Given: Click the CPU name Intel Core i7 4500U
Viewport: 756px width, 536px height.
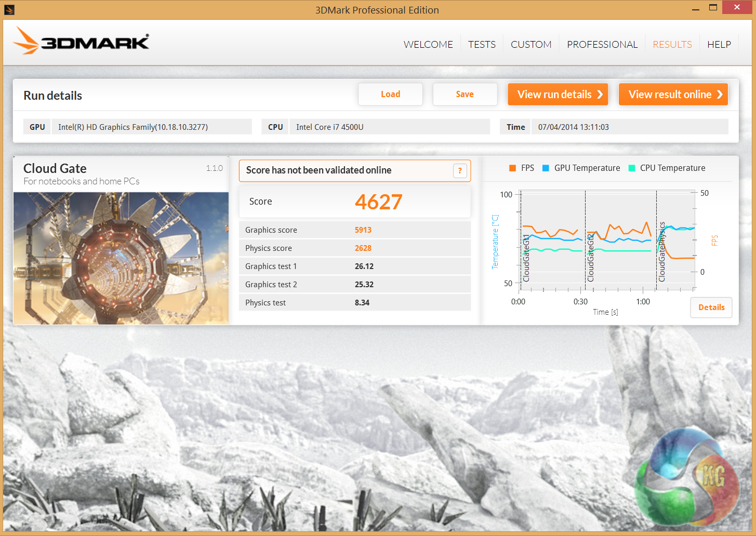Looking at the screenshot, I should 330,127.
